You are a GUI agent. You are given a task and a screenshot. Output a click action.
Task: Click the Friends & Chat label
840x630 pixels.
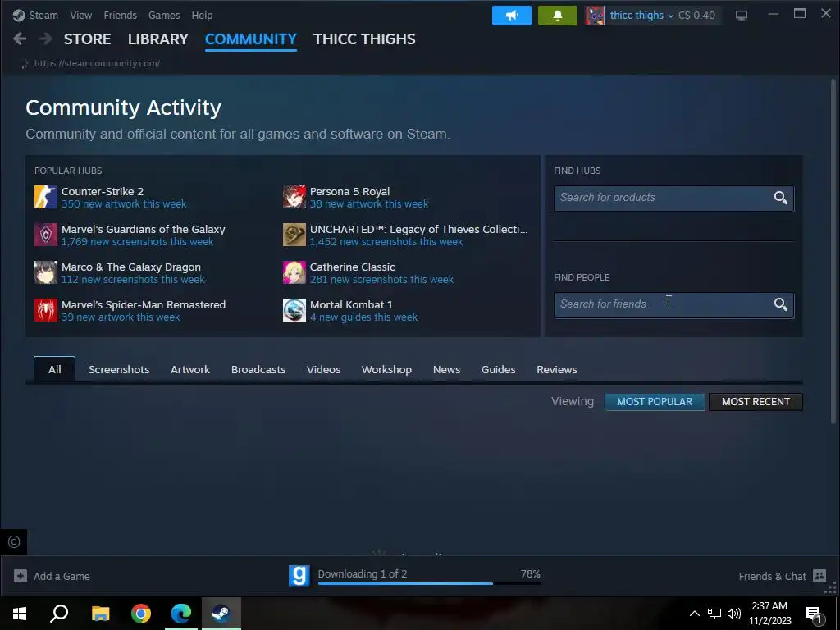pos(772,577)
